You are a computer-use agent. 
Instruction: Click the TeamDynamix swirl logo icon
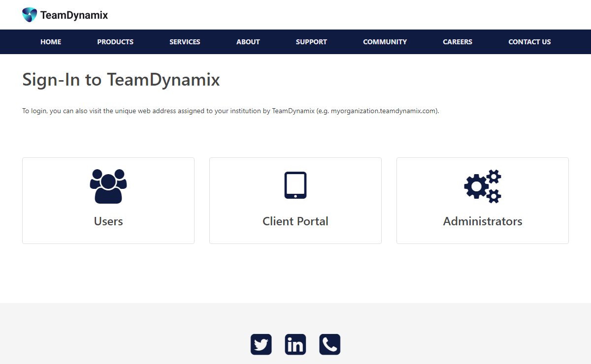point(30,15)
